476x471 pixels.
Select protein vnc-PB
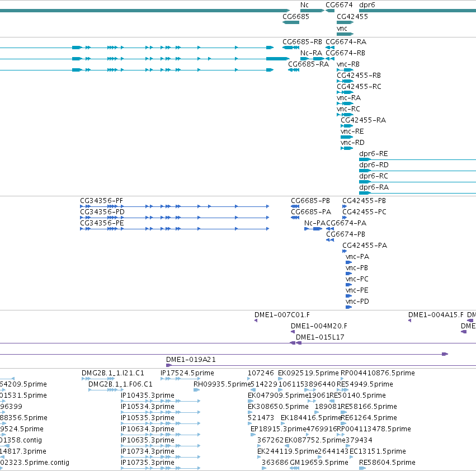(x=357, y=268)
